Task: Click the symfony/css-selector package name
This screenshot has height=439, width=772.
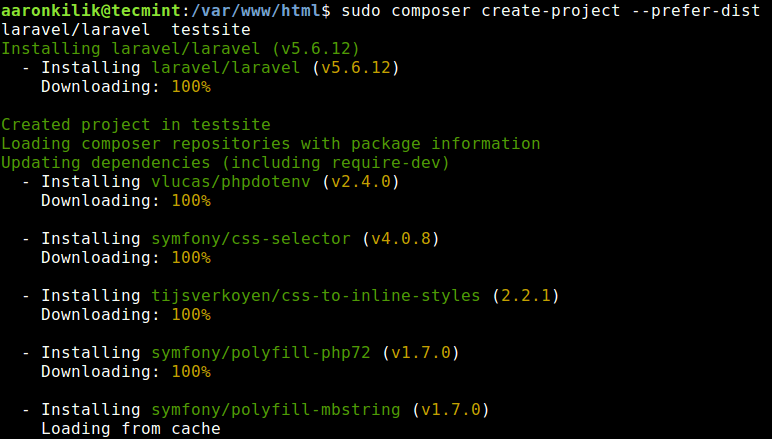Action: point(250,239)
